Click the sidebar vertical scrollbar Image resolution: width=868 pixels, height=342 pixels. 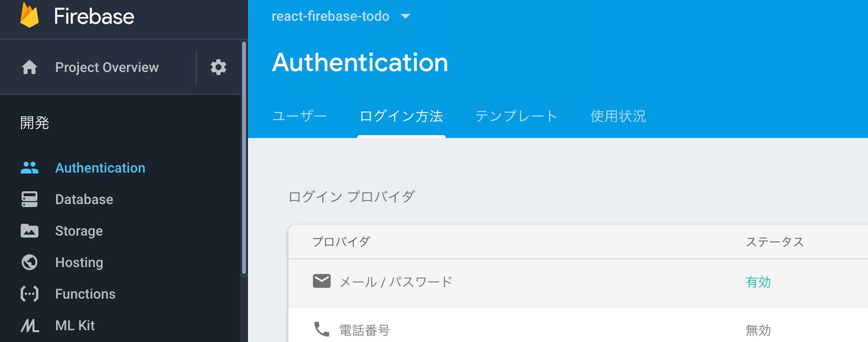tap(244, 158)
